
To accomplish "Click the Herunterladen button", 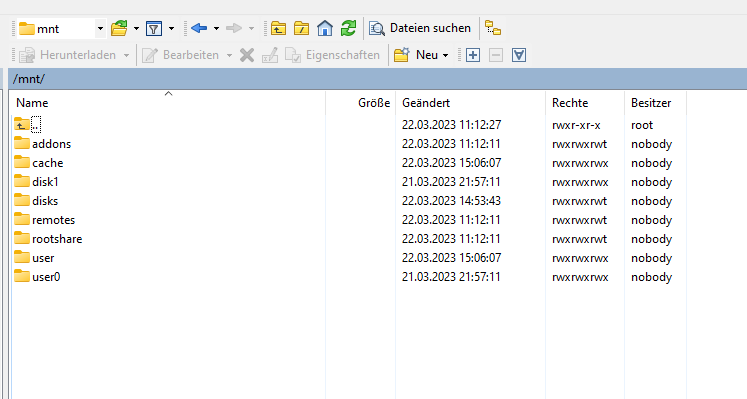I will [68, 55].
